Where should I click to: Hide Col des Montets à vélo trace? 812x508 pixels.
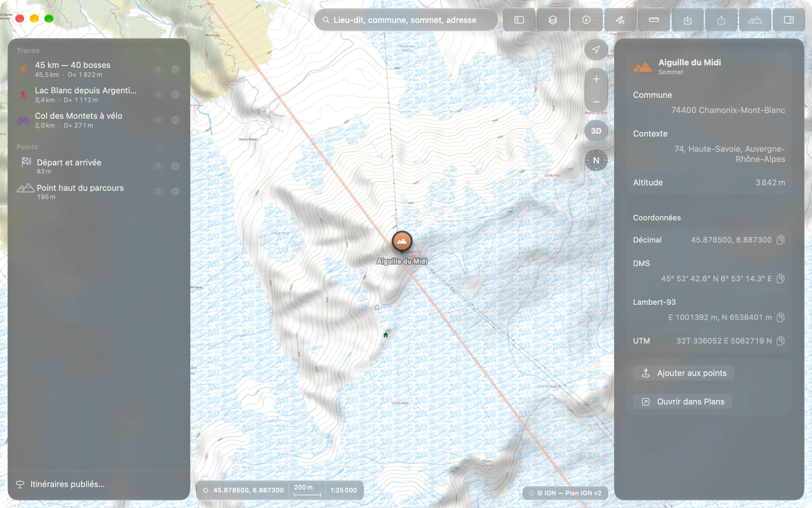click(158, 120)
